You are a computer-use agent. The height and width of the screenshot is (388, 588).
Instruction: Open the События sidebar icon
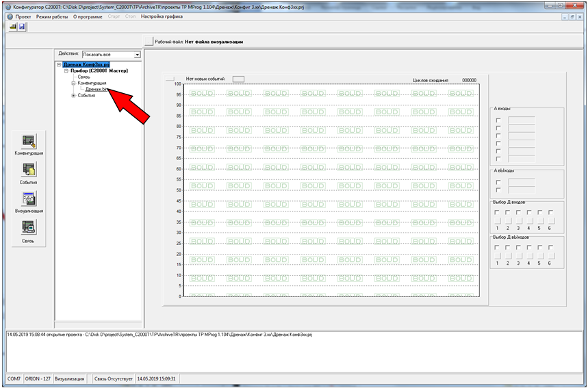tap(29, 170)
